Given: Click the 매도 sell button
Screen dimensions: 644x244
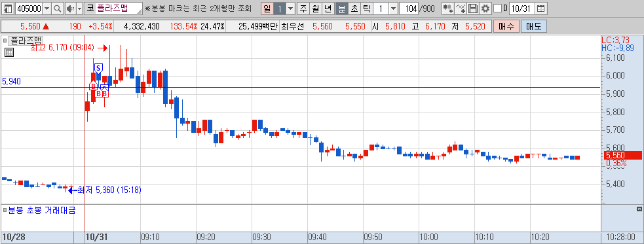Looking at the screenshot, I should pos(534,27).
